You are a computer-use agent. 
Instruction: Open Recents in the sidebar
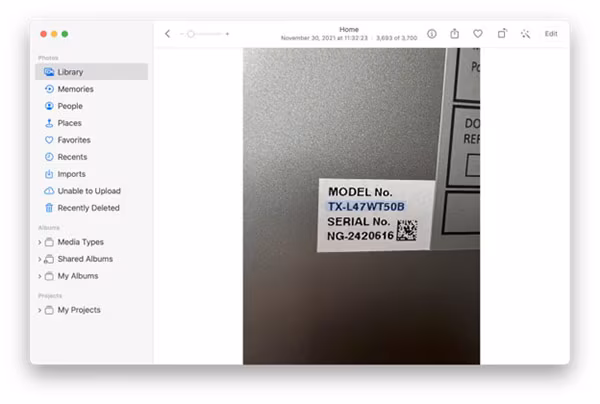pos(91,156)
